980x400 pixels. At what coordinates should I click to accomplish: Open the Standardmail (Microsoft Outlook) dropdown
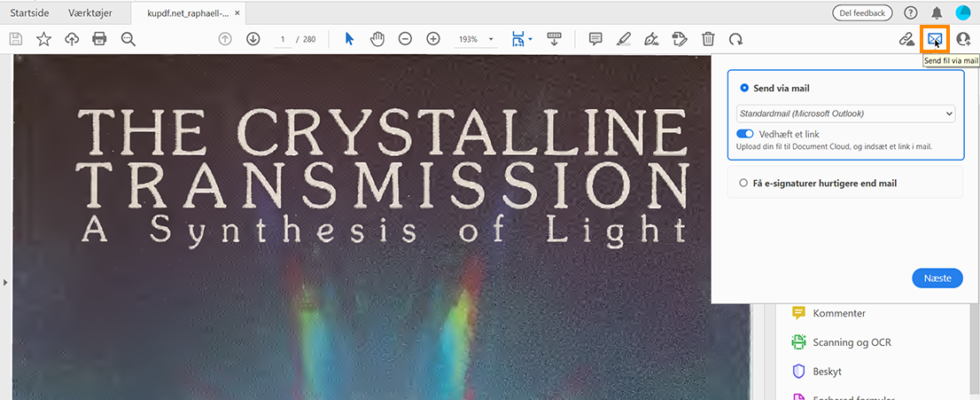pos(845,114)
